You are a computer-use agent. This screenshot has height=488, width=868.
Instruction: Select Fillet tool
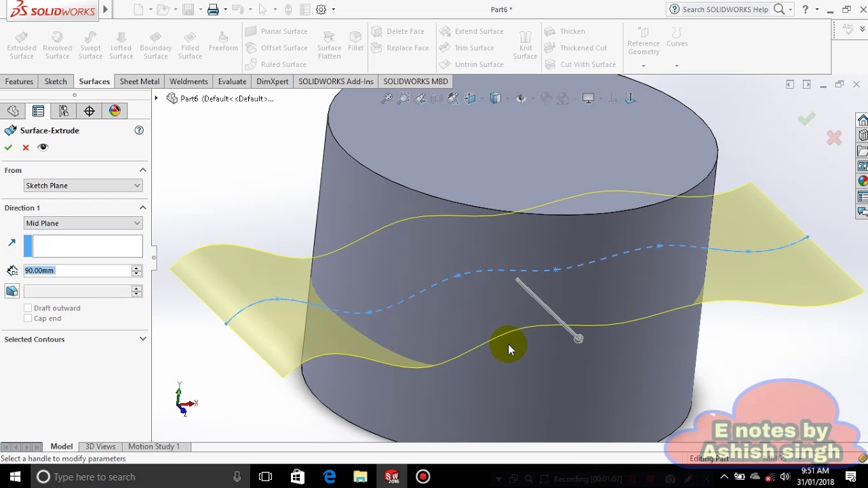coord(355,41)
